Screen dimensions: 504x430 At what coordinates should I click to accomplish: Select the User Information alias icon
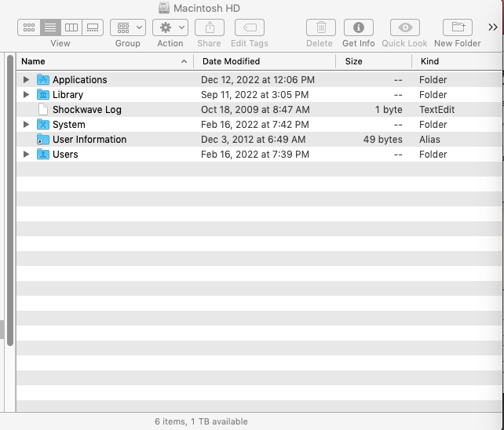[43, 140]
